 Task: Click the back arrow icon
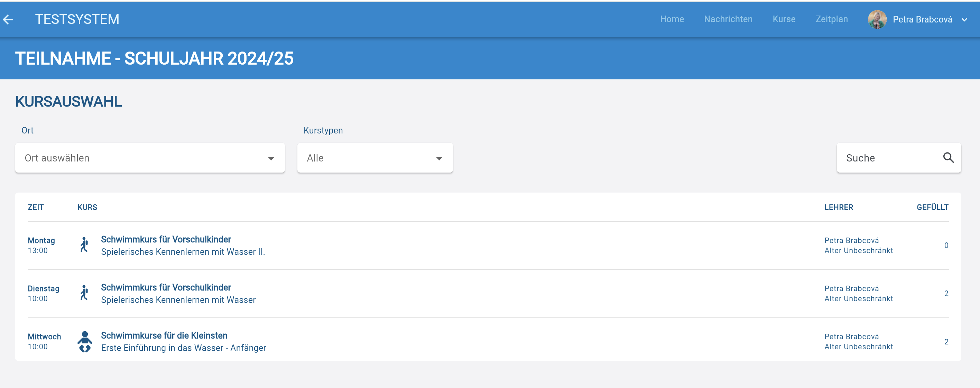click(x=8, y=19)
